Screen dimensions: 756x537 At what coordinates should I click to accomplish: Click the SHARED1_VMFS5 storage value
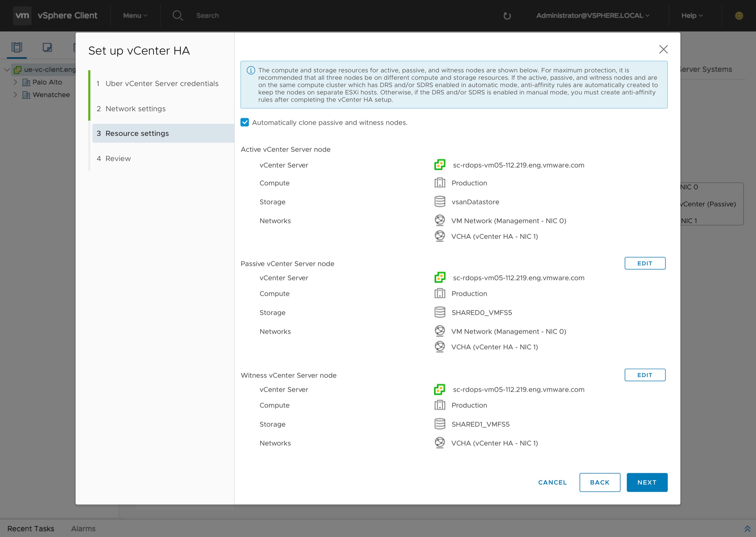(x=480, y=424)
